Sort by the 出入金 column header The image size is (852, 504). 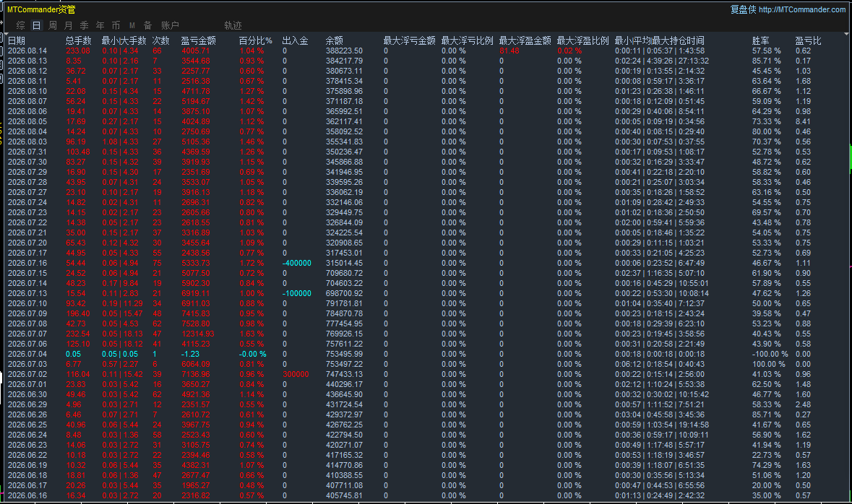[x=295, y=40]
